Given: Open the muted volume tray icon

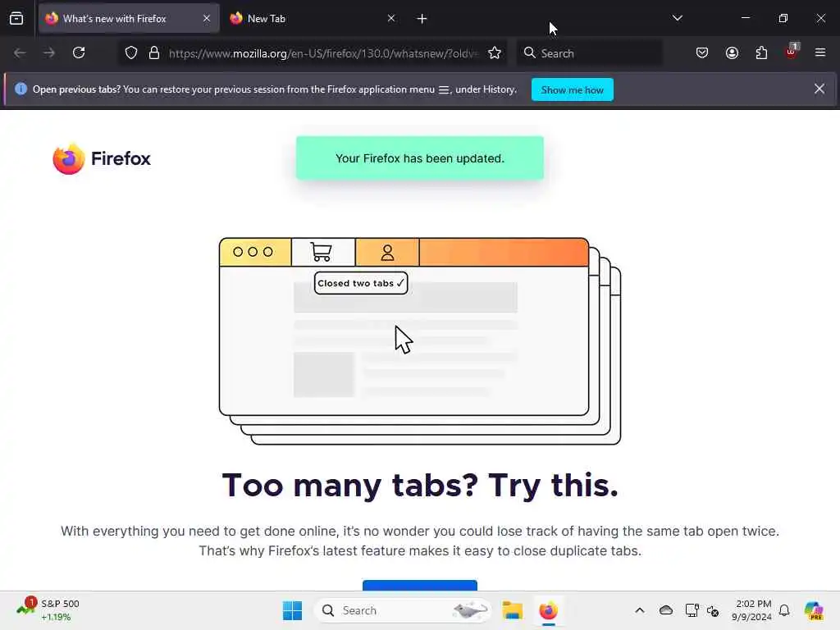Looking at the screenshot, I should [x=713, y=610].
